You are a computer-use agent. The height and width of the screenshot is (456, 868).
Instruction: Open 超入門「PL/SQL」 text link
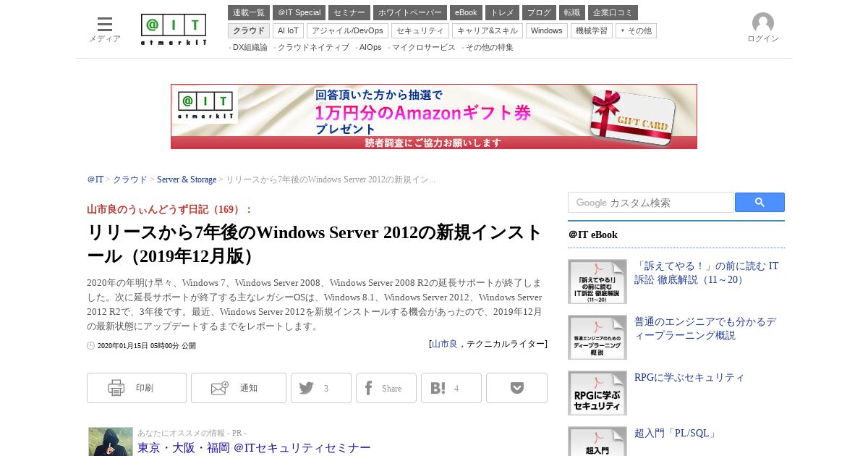pyautogui.click(x=676, y=434)
